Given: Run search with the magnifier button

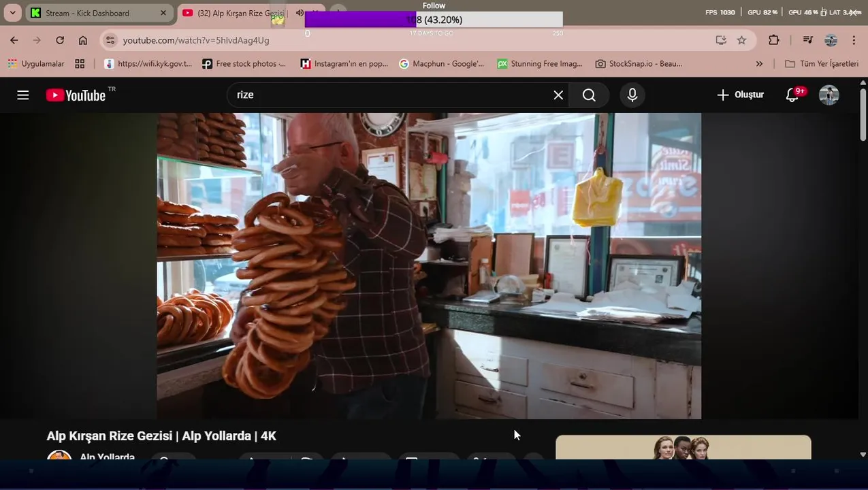Looking at the screenshot, I should pyautogui.click(x=589, y=95).
